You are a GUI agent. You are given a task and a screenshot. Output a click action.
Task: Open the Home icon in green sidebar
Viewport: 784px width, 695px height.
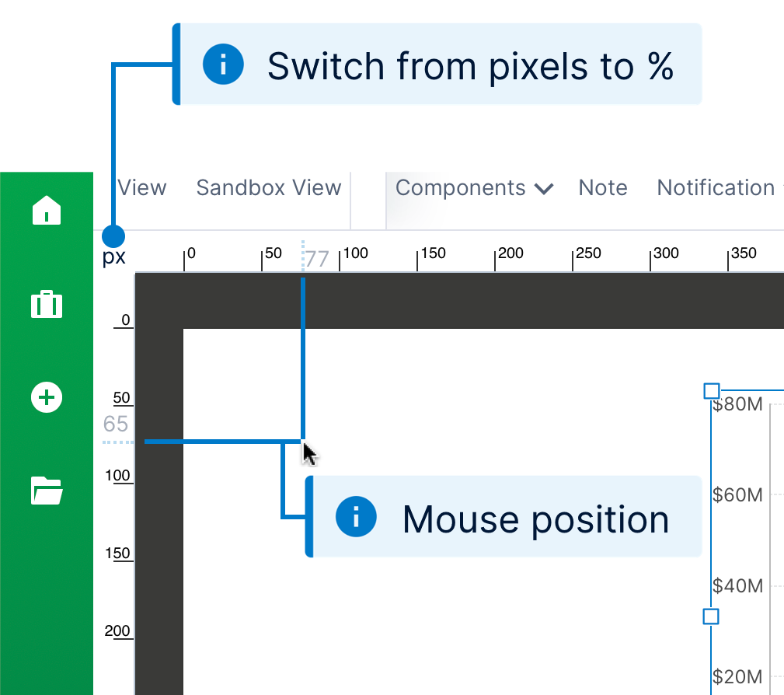coord(47,210)
